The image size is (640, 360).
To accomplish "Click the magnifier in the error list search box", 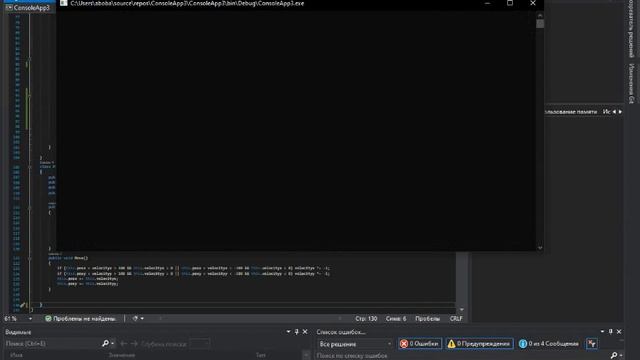I will click(613, 356).
